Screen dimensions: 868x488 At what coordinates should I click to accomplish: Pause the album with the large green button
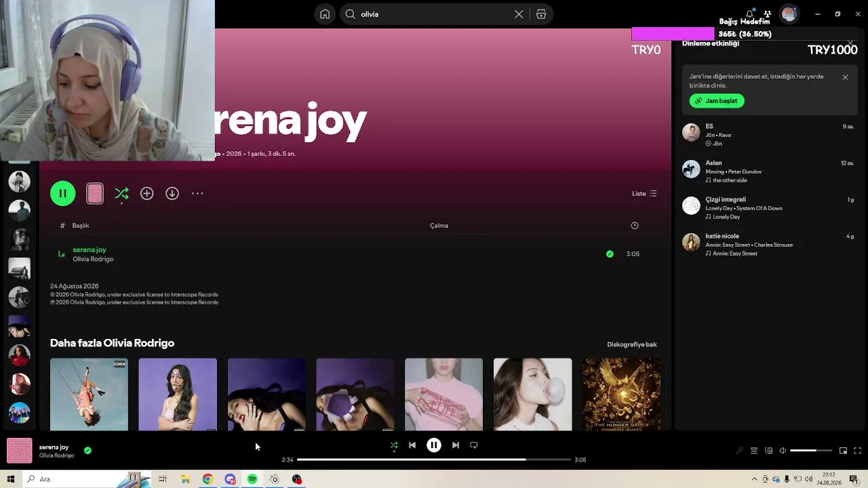click(x=62, y=194)
